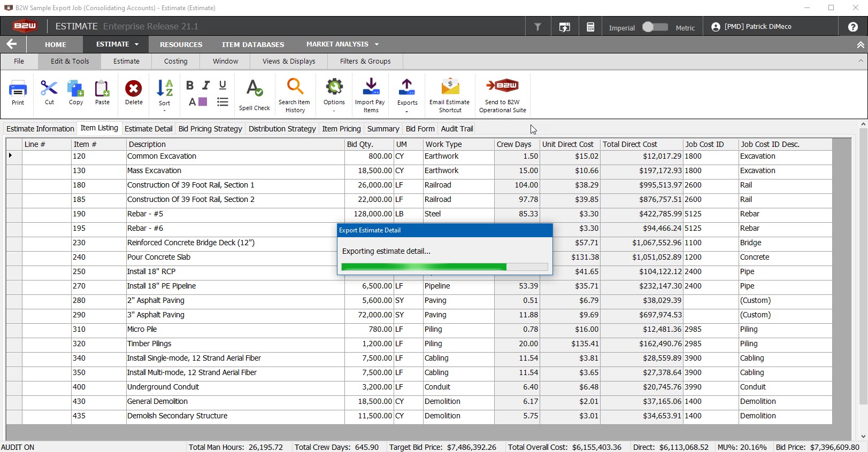Toggle bold text formatting

coord(190,85)
